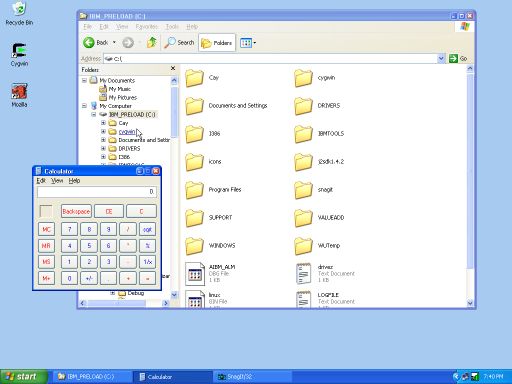Click Backspace on the Calculator
The width and height of the screenshot is (512, 384).
(76, 211)
